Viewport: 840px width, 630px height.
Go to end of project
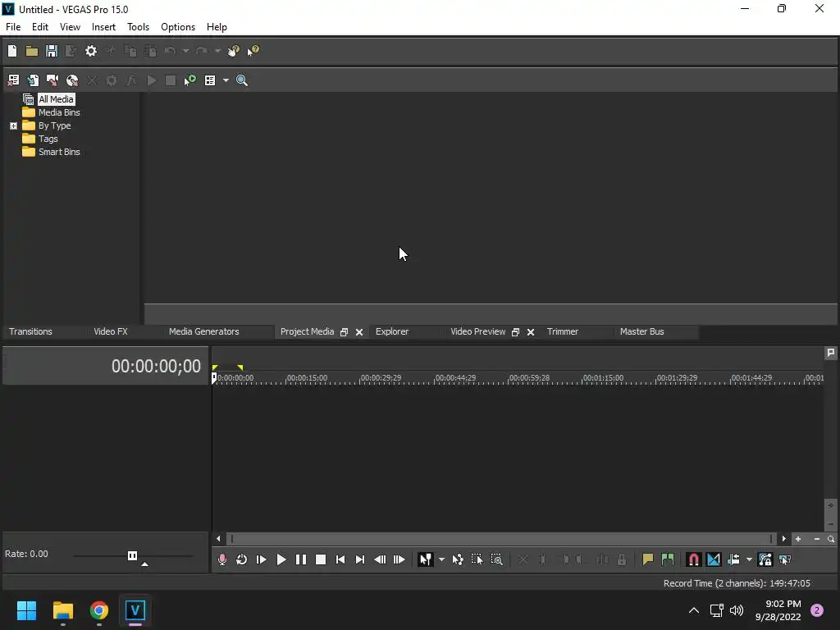[360, 559]
